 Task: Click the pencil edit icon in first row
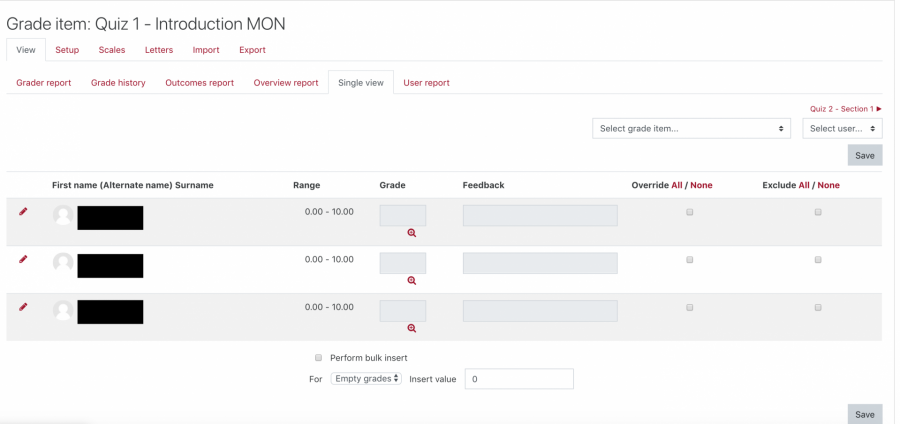[23, 212]
